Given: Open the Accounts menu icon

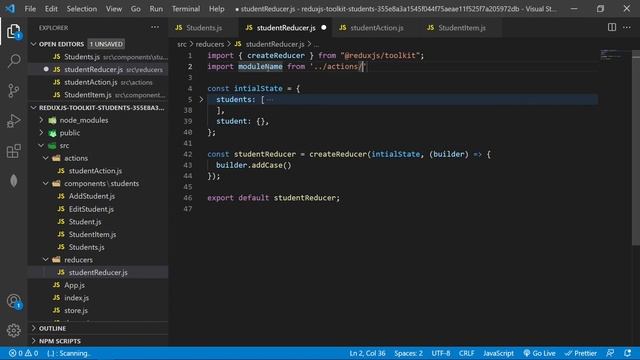Looking at the screenshot, I should pos(13,301).
